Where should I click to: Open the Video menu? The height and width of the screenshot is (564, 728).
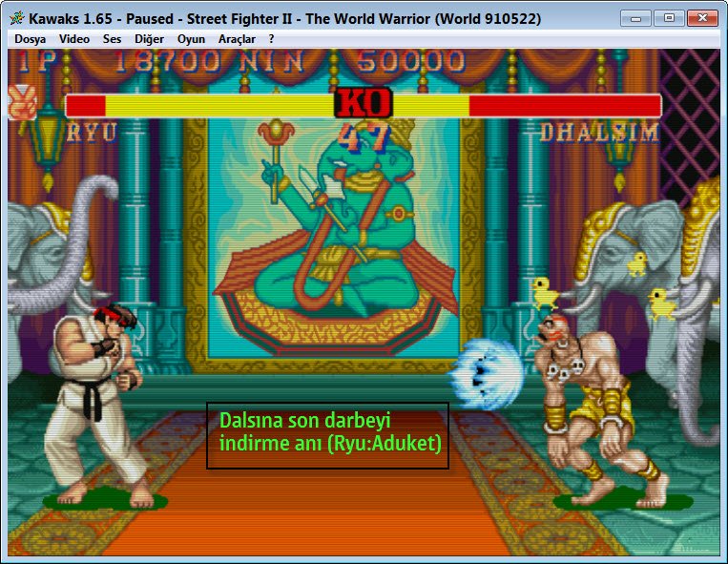pos(74,39)
